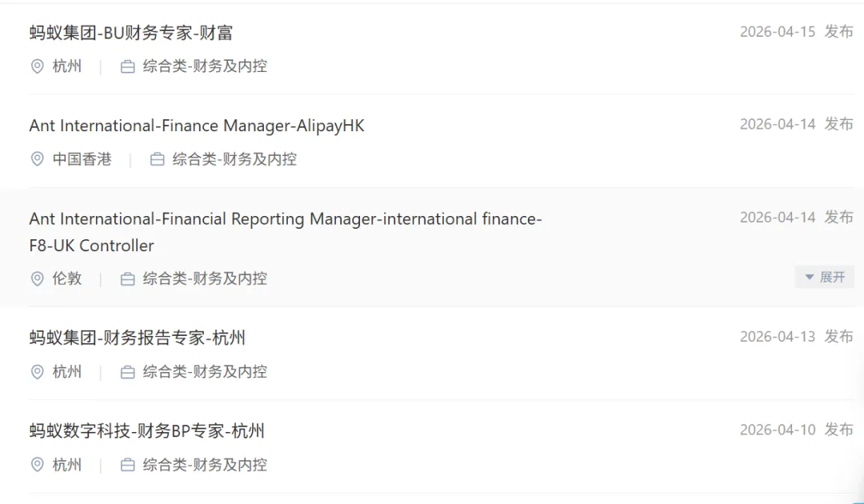864x504 pixels.
Task: Click 综合类-财务及内控 category in 中国香港 row
Action: tap(234, 159)
